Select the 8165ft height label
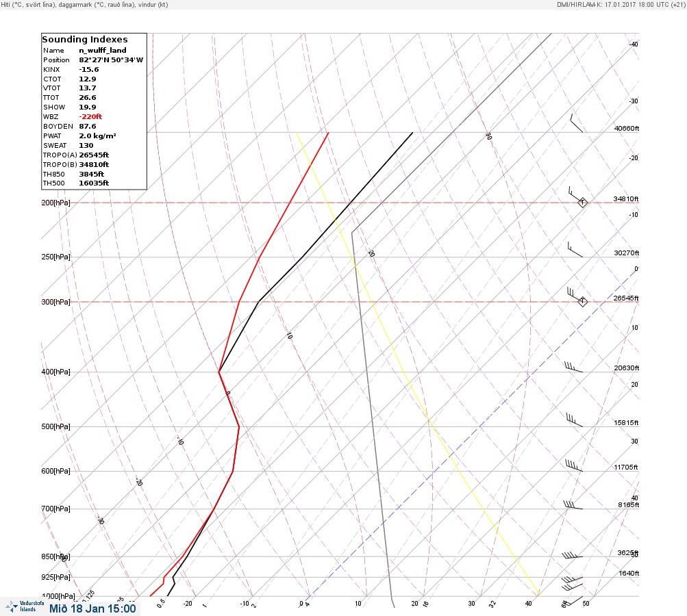This screenshot has height=616, width=687. (628, 505)
